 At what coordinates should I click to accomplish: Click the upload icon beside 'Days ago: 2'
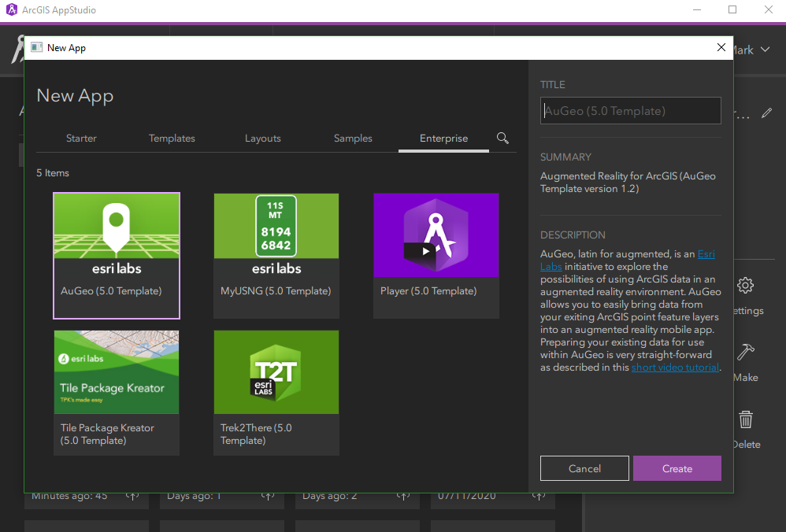click(x=402, y=496)
